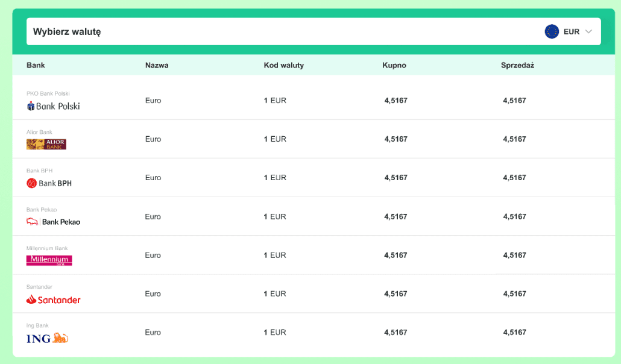This screenshot has width=621, height=364.
Task: Sort by the Bank column header
Action: (x=36, y=65)
